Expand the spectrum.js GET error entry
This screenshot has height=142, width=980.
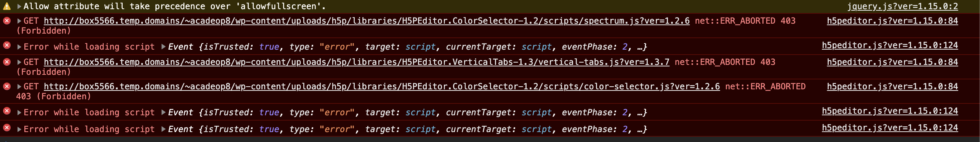[x=19, y=21]
